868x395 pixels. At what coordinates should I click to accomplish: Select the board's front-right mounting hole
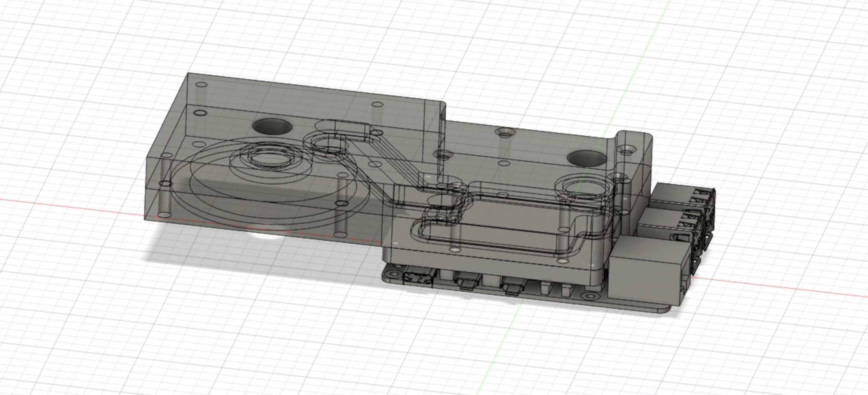(590, 296)
